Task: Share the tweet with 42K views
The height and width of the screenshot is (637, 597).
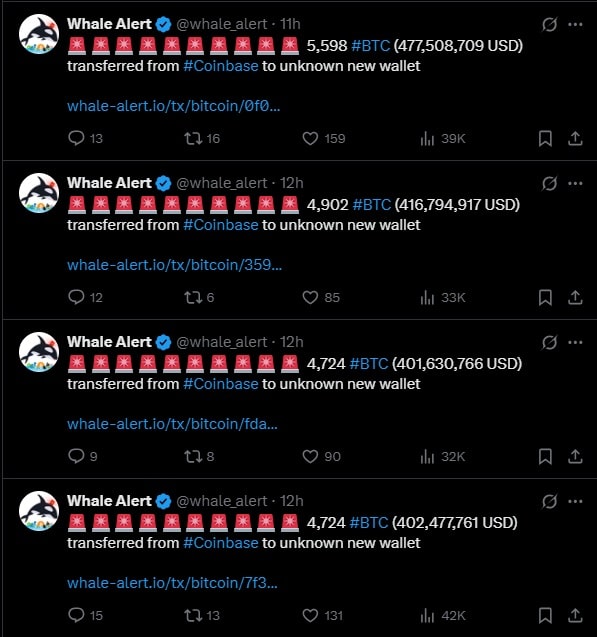Action: point(575,615)
